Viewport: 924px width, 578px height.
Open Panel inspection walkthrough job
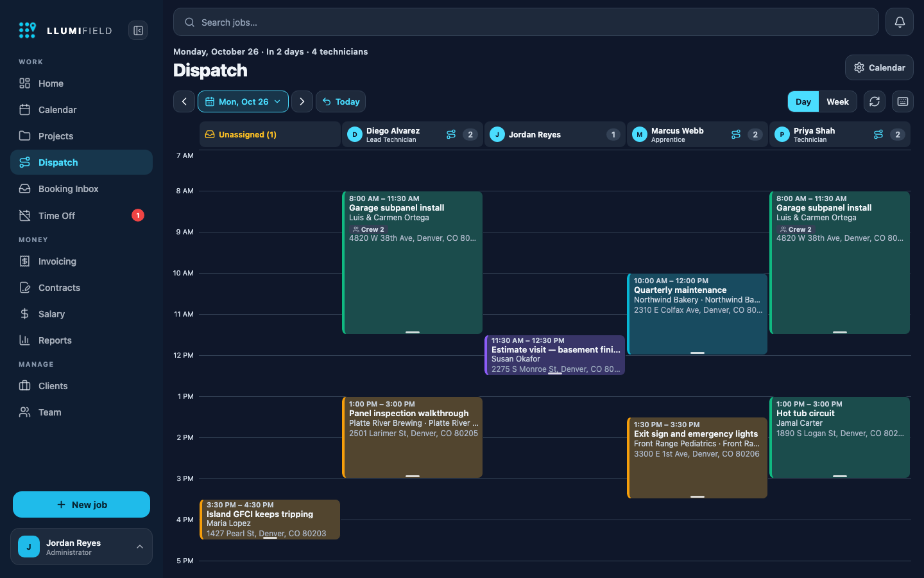[x=413, y=437]
